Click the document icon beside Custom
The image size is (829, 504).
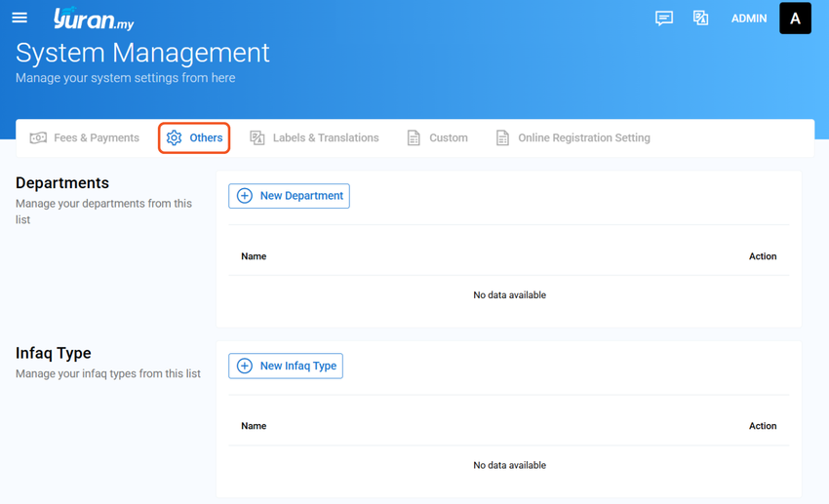click(414, 137)
